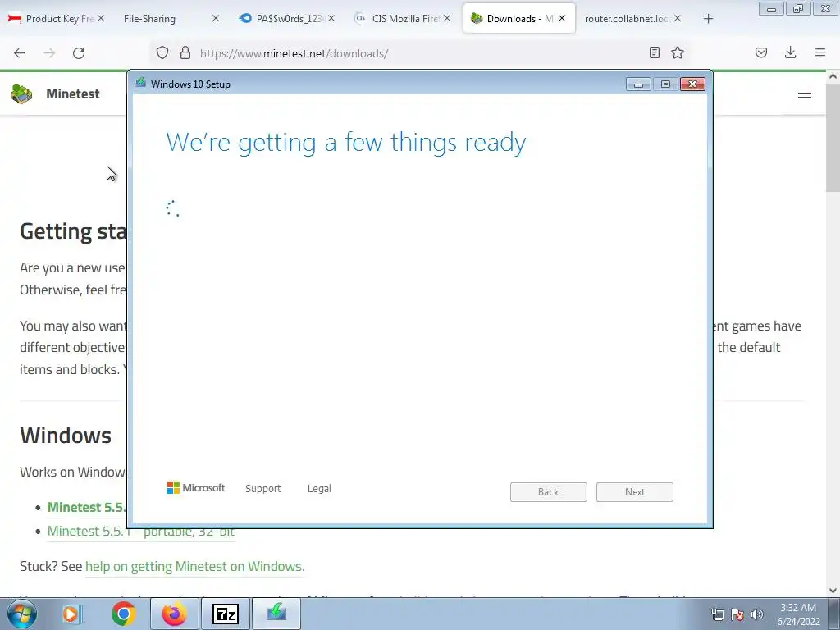Open the Firefox application hamburger menu

tap(820, 52)
